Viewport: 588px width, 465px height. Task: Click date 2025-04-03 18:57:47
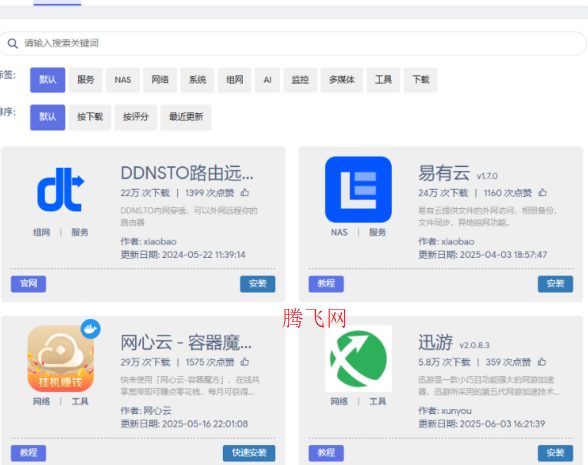click(x=503, y=255)
